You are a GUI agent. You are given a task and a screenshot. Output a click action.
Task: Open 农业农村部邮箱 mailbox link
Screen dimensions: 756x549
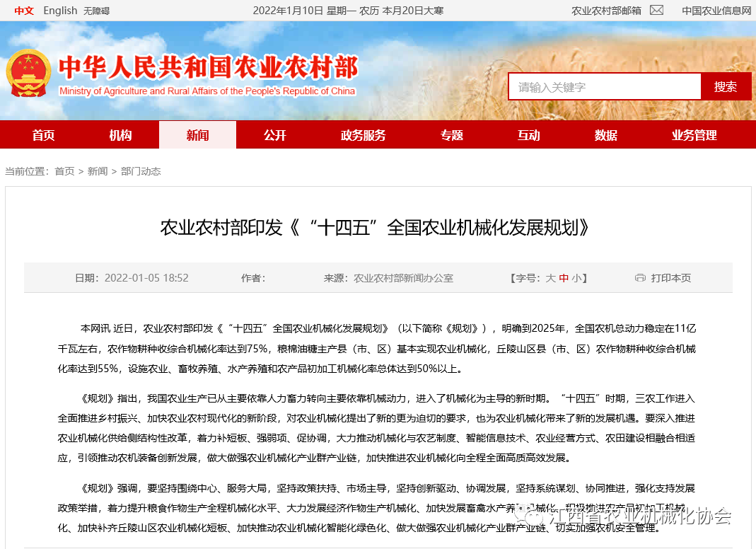click(x=606, y=11)
